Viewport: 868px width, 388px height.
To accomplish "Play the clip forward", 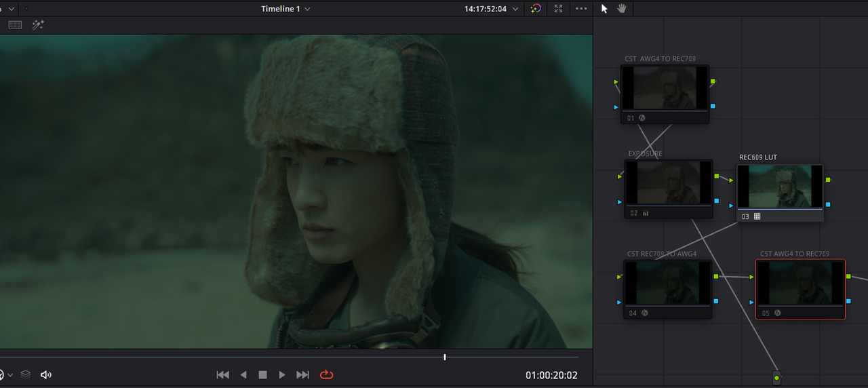I will pyautogui.click(x=282, y=374).
